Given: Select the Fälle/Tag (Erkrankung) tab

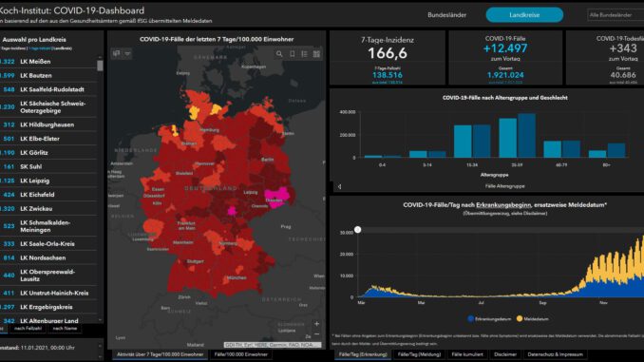Looking at the screenshot, I should [363, 354].
